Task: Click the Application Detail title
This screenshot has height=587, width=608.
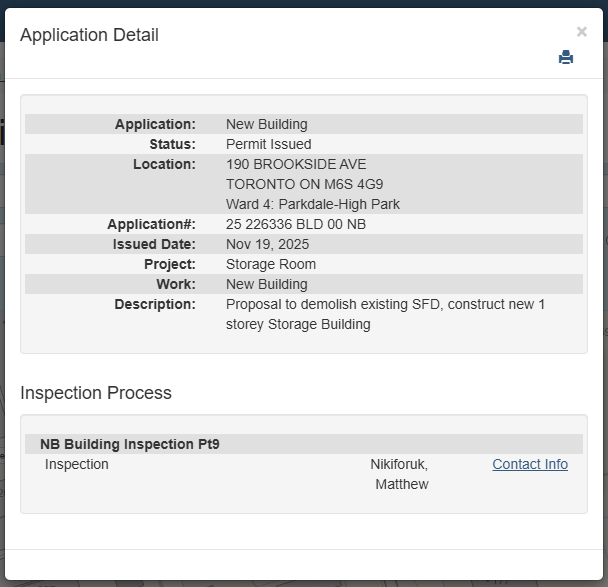Action: coord(89,35)
